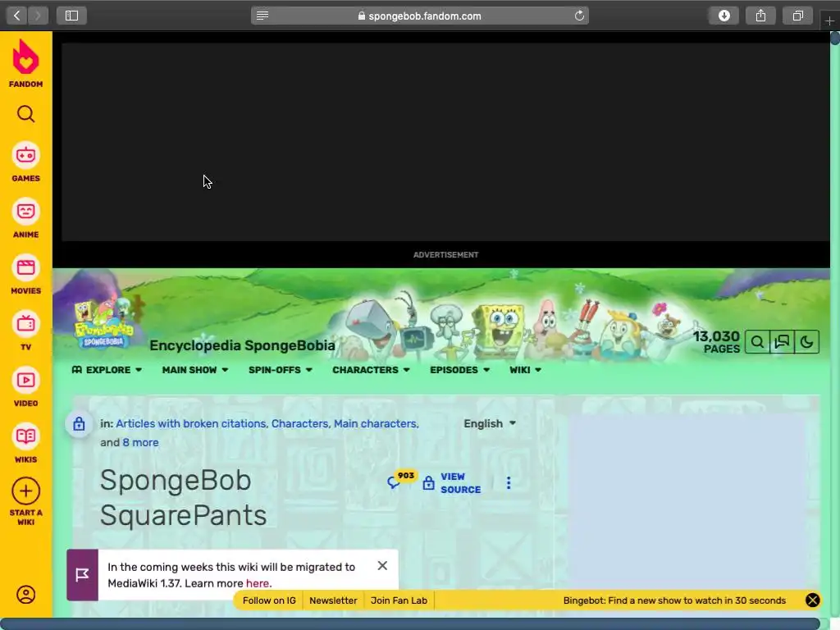Open the wiki Discuss speech-bubbles icon

[x=782, y=342]
